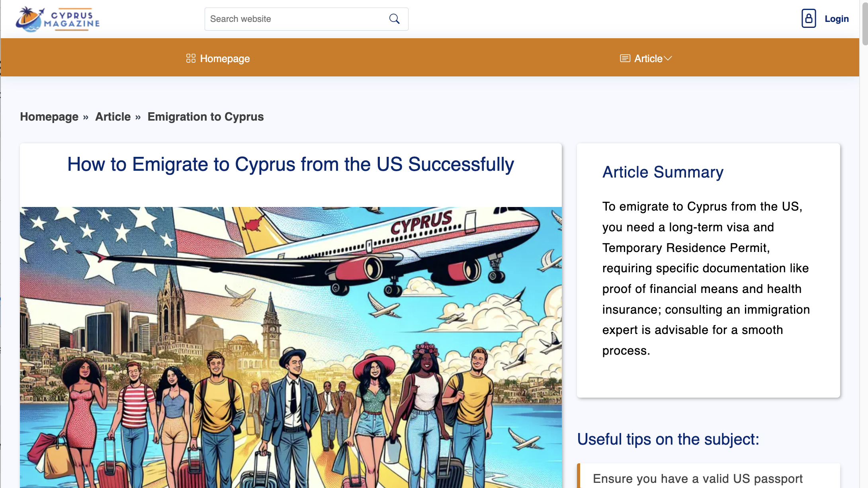The height and width of the screenshot is (488, 868).
Task: Click inside the Search website field
Action: pos(295,19)
